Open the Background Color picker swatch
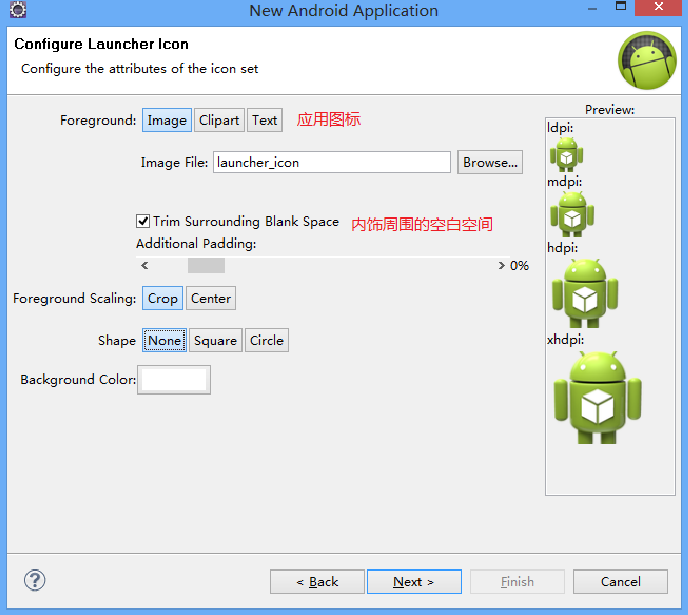688x615 pixels. [x=174, y=380]
